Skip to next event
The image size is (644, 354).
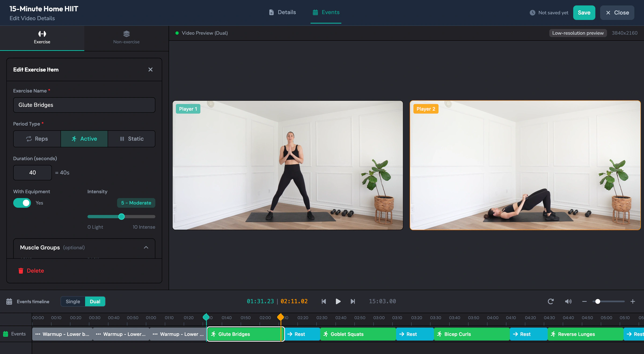click(x=353, y=301)
